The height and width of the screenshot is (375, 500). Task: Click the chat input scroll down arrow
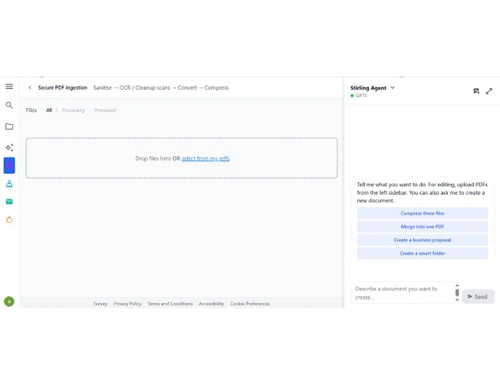coord(457,300)
